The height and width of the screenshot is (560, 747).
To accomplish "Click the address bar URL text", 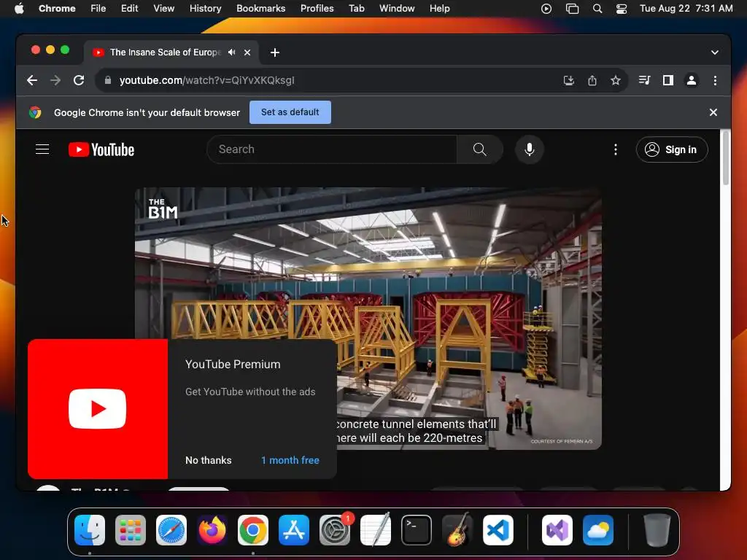I will pos(206,80).
